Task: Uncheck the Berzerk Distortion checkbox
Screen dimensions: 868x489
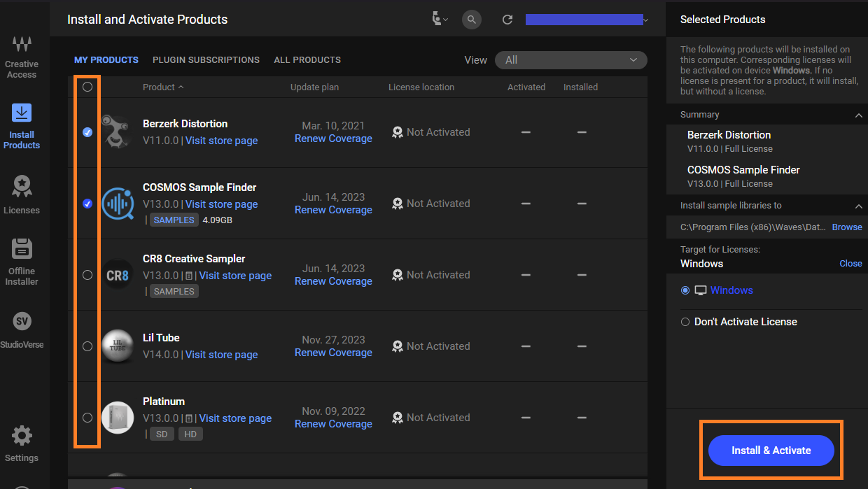Action: point(87,132)
